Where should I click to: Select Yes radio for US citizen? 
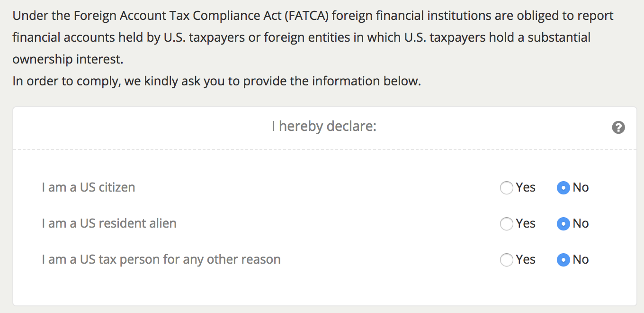[507, 188]
